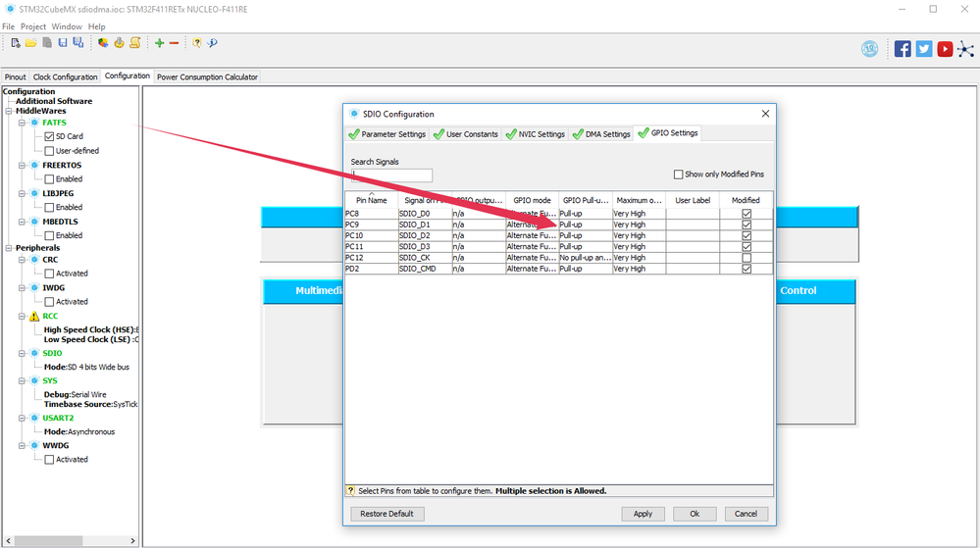Open the File menu
The image size is (980, 548).
coord(8,26)
